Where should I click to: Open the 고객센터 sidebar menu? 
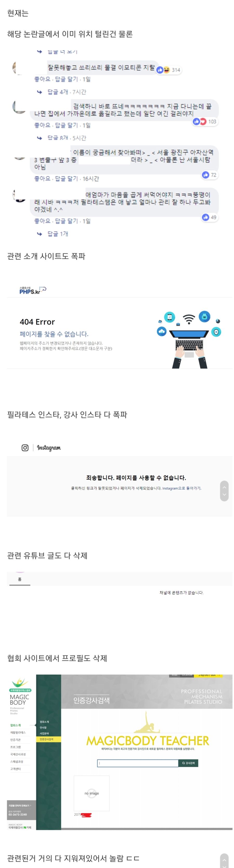coord(16,769)
